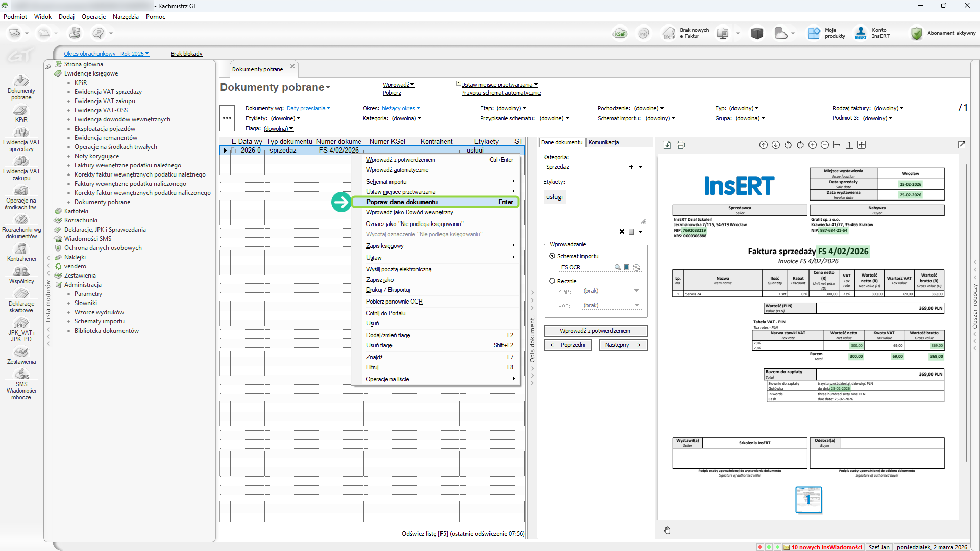Select the Ręcznie radio button

click(552, 281)
